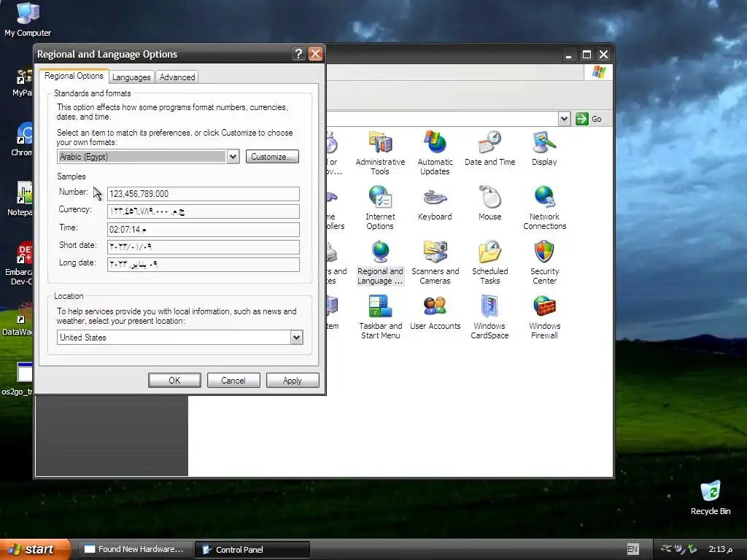Image resolution: width=747 pixels, height=560 pixels.
Task: Select the Chrome desktop shortcut
Action: [22, 139]
